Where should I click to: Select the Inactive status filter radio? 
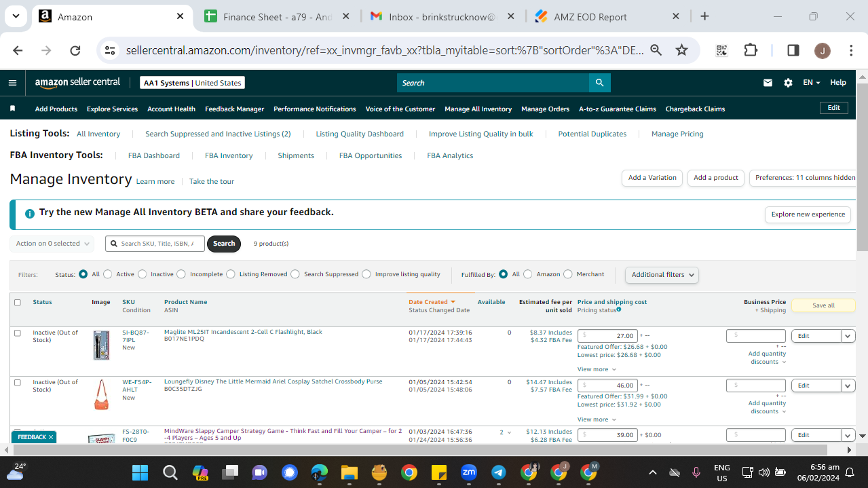[142, 274]
